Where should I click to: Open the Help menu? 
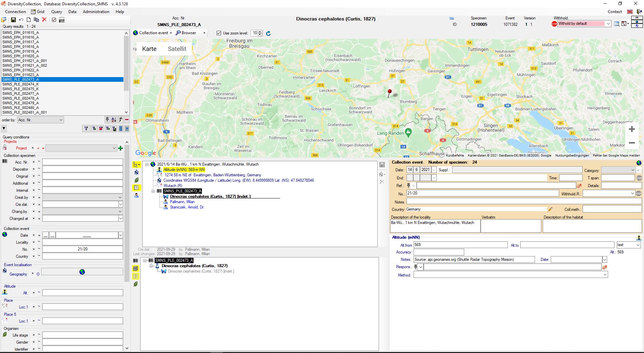click(x=120, y=12)
